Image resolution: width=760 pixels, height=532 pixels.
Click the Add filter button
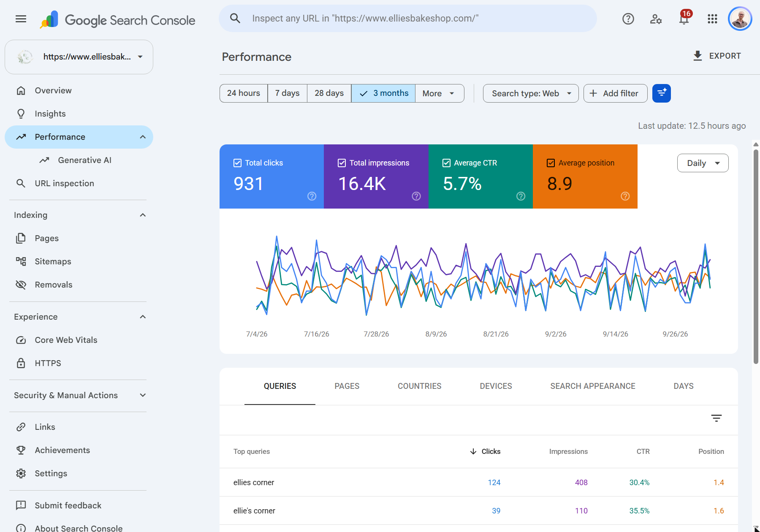coord(615,93)
